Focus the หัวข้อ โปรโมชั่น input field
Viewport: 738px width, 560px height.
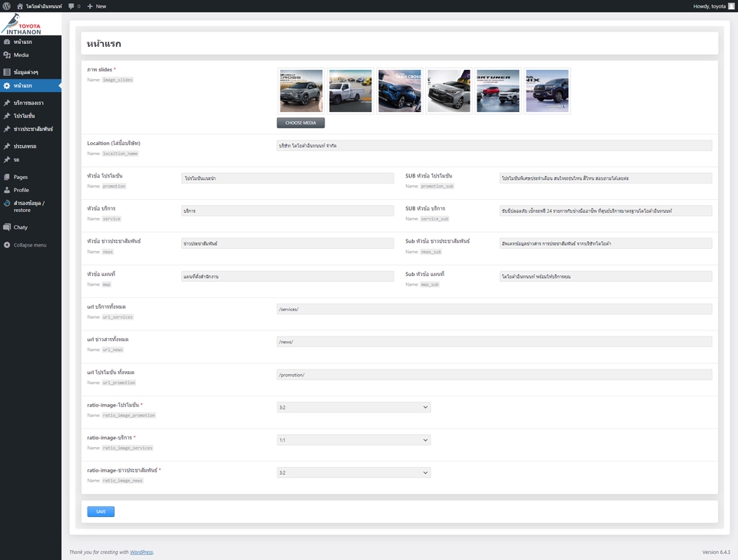click(x=288, y=178)
